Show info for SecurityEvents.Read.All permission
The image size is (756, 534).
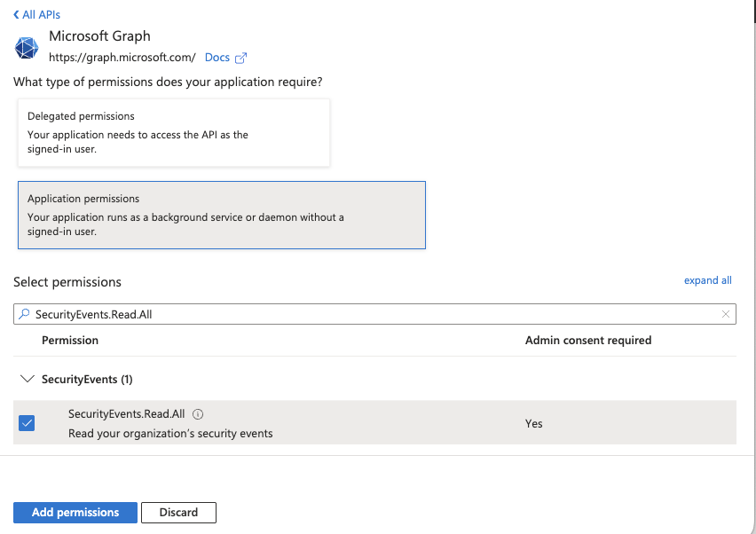(x=198, y=414)
